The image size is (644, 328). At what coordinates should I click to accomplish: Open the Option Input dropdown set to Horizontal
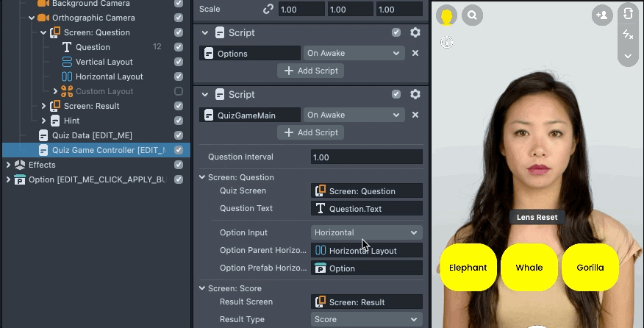(366, 232)
